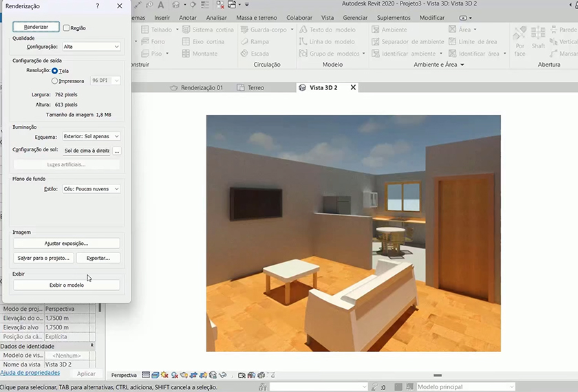Click the Escada stair tool icon

pos(245,54)
